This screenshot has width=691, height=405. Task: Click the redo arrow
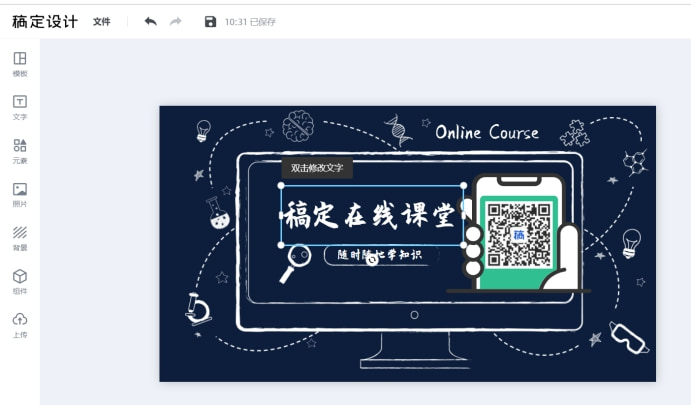176,21
